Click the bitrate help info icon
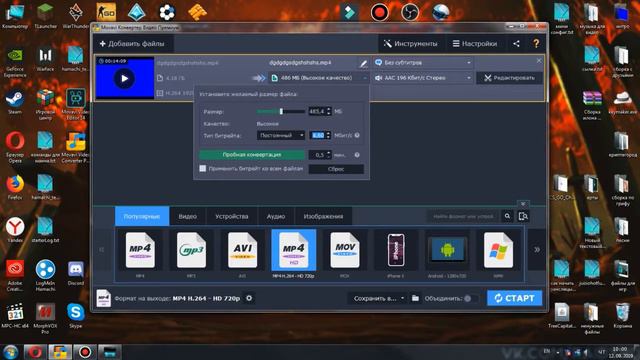This screenshot has height=360, width=640. click(357, 135)
